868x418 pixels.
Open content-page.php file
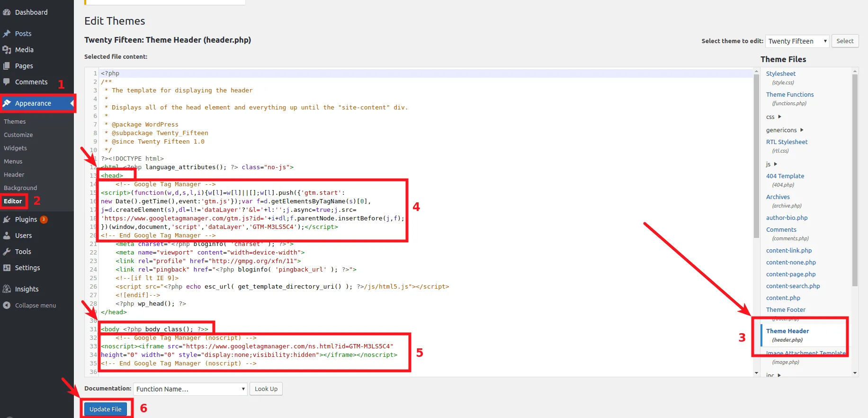pos(791,274)
